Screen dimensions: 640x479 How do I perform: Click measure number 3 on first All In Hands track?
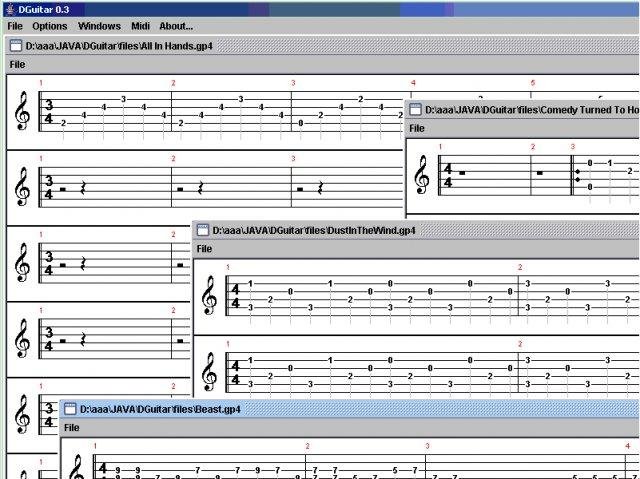293,83
